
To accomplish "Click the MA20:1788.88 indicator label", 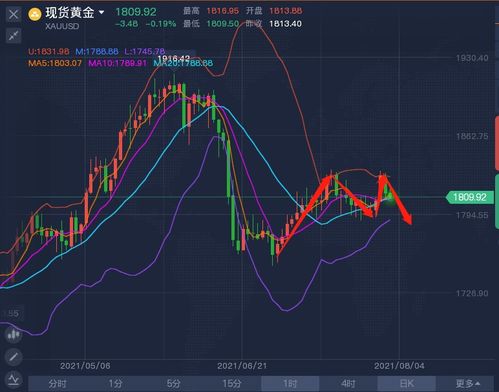I will tap(183, 63).
